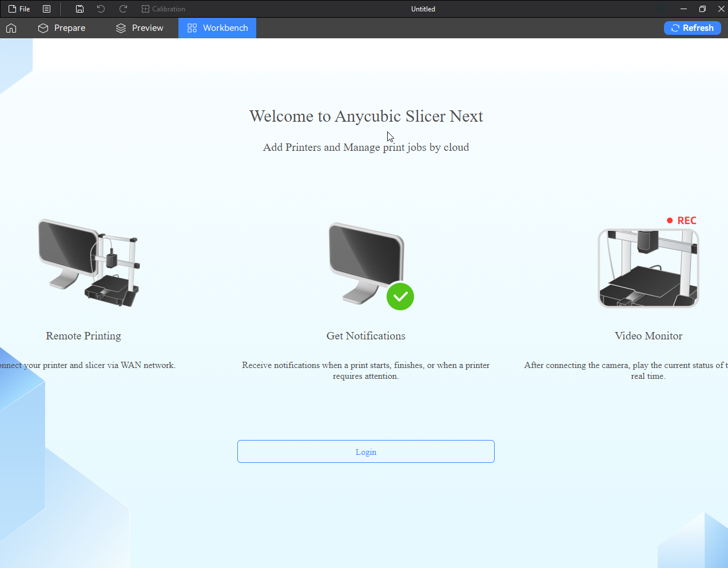Screen dimensions: 728x568
Task: Click the Undo arrow icon
Action: (101, 9)
